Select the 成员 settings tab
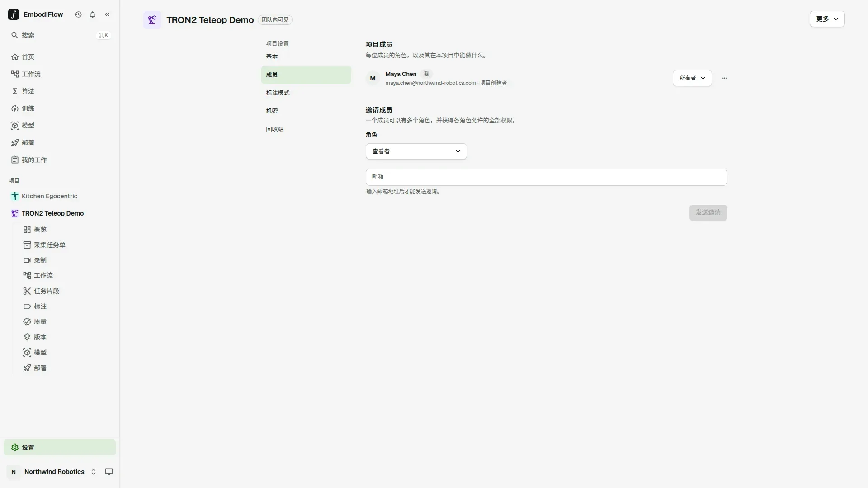Image resolution: width=868 pixels, height=488 pixels. point(306,75)
